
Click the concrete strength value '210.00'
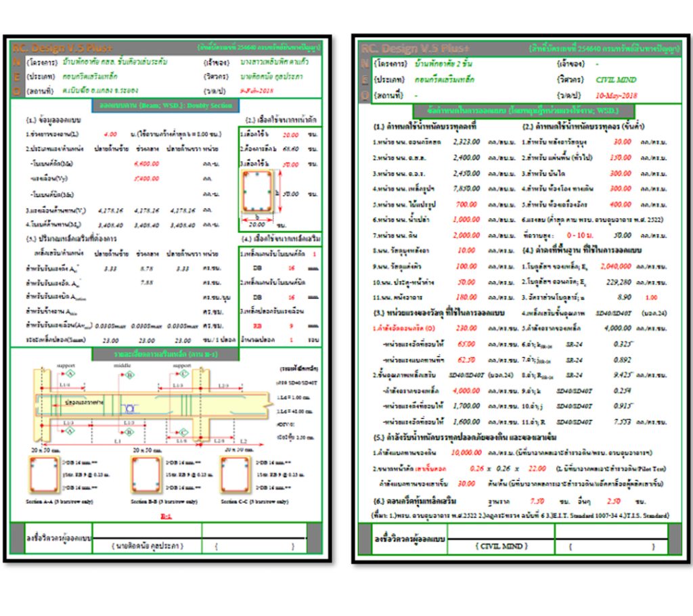point(466,328)
